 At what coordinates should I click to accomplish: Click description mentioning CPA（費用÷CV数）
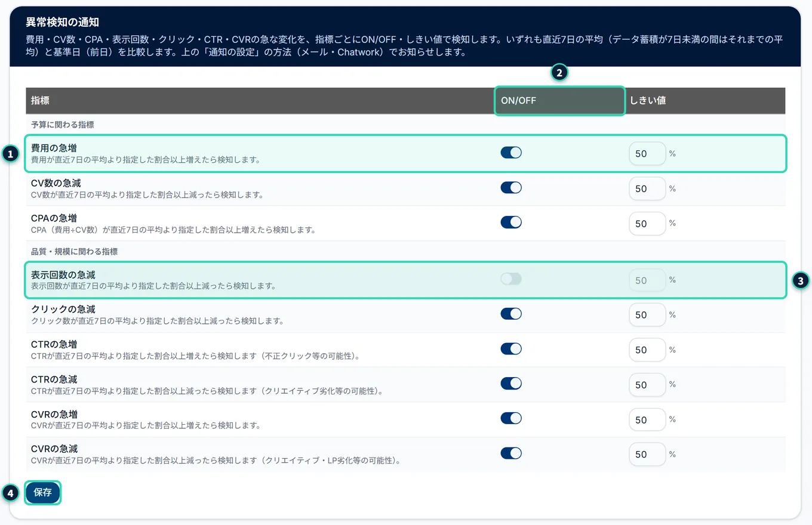click(x=173, y=230)
